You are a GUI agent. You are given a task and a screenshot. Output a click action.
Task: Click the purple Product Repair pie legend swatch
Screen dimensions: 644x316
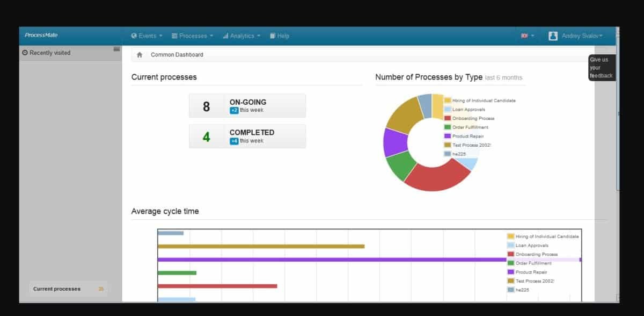click(x=448, y=136)
